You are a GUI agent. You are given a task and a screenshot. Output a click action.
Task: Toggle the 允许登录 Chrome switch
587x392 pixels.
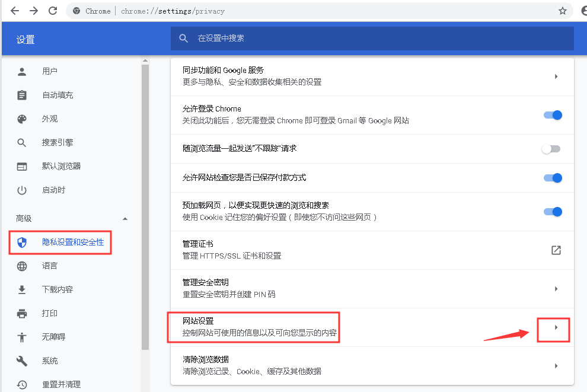[x=553, y=115]
